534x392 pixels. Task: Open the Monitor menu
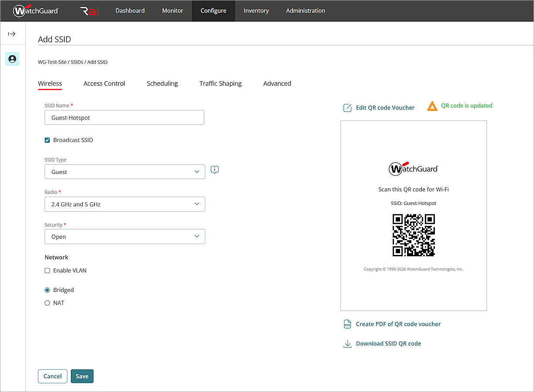[x=173, y=11]
